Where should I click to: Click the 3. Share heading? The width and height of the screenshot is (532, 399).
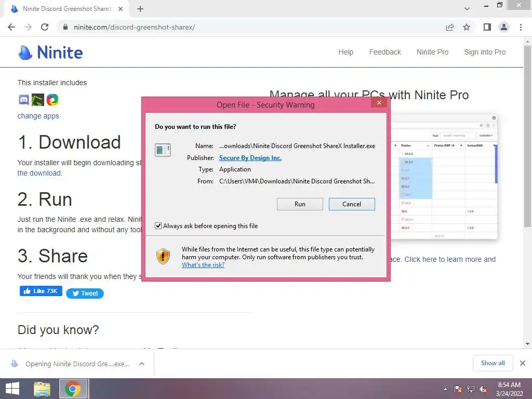pos(52,256)
